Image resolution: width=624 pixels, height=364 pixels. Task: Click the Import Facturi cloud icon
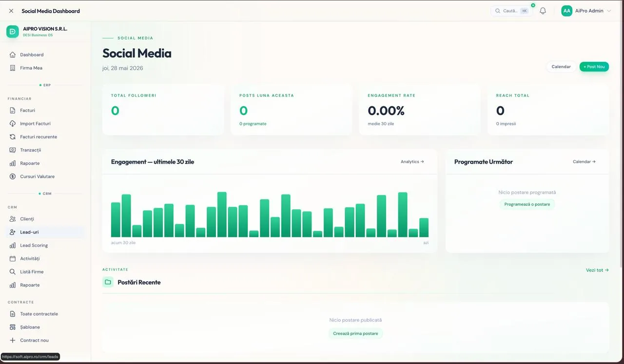click(13, 123)
